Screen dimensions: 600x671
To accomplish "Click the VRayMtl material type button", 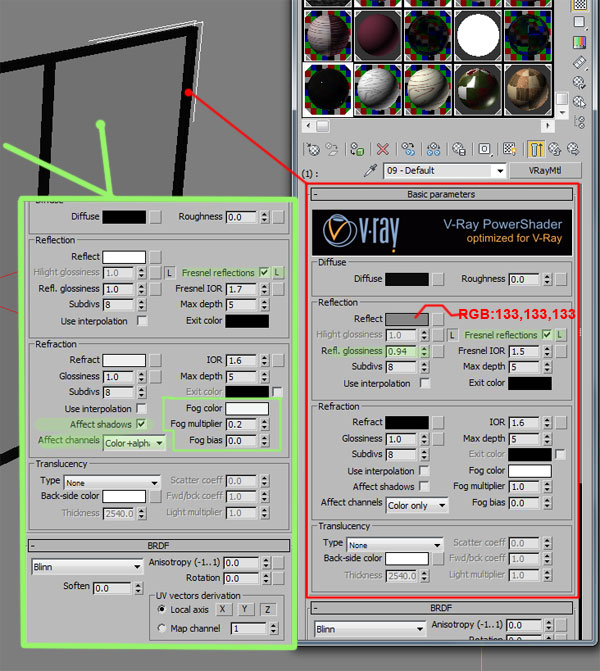I will coord(545,171).
